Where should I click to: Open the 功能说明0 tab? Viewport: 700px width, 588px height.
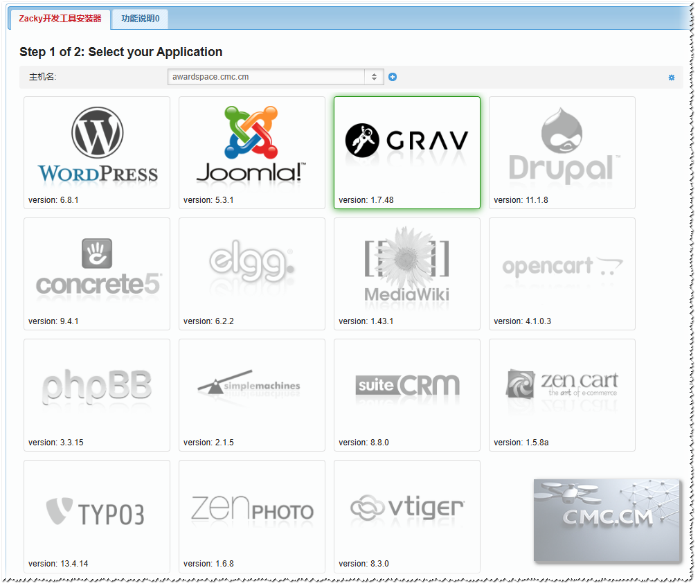(x=140, y=19)
